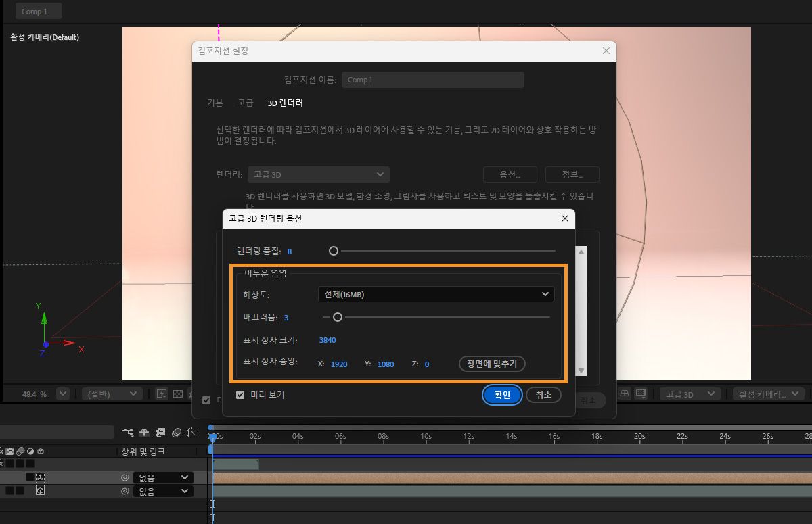Open the Graph Editor icon
This screenshot has height=524, width=812.
pyautogui.click(x=194, y=433)
